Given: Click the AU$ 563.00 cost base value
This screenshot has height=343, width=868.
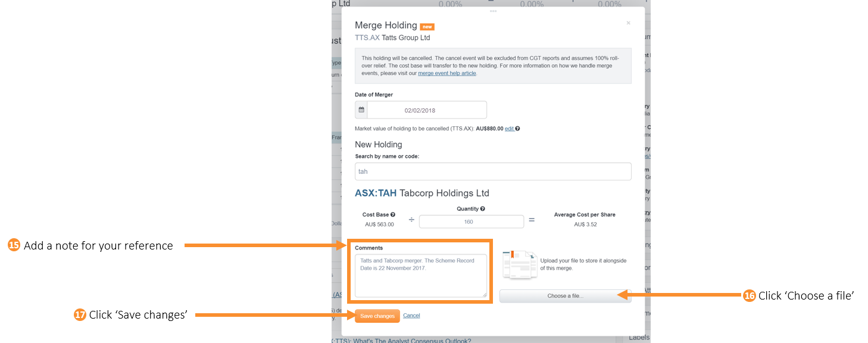Looking at the screenshot, I should click(380, 224).
